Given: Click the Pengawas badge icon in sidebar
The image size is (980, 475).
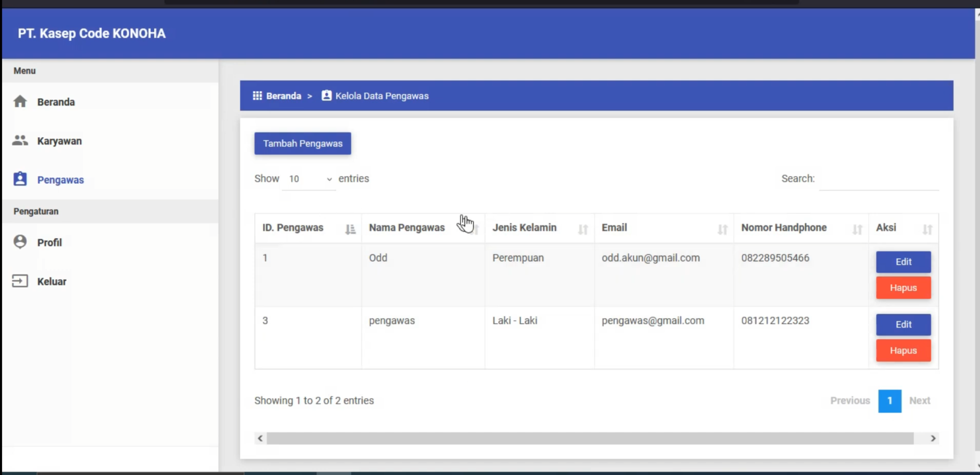Looking at the screenshot, I should point(20,179).
